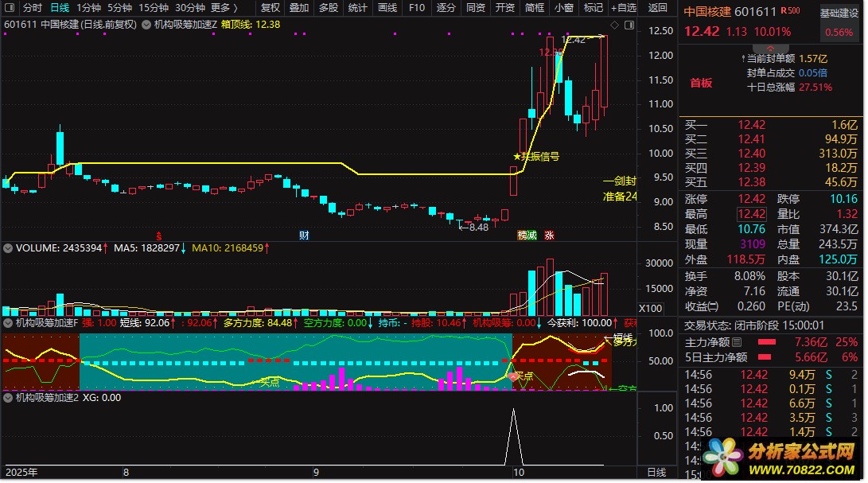This screenshot has height=483, width=868.
Task: Click the boxed 最高 value 12.42
Action: coord(751,214)
